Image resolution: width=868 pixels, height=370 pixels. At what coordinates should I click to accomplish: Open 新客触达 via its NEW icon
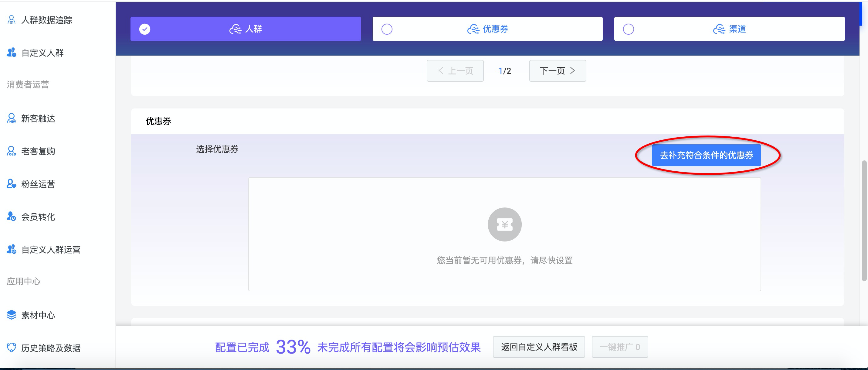tap(12, 118)
